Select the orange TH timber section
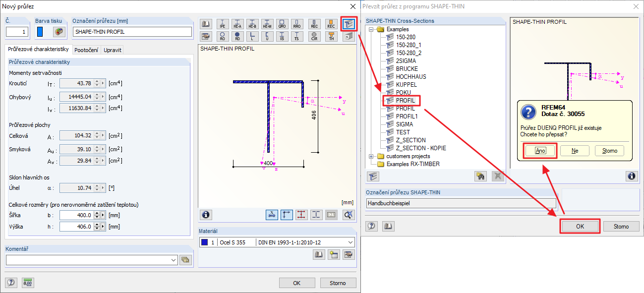644x293 pixels. pyautogui.click(x=331, y=36)
